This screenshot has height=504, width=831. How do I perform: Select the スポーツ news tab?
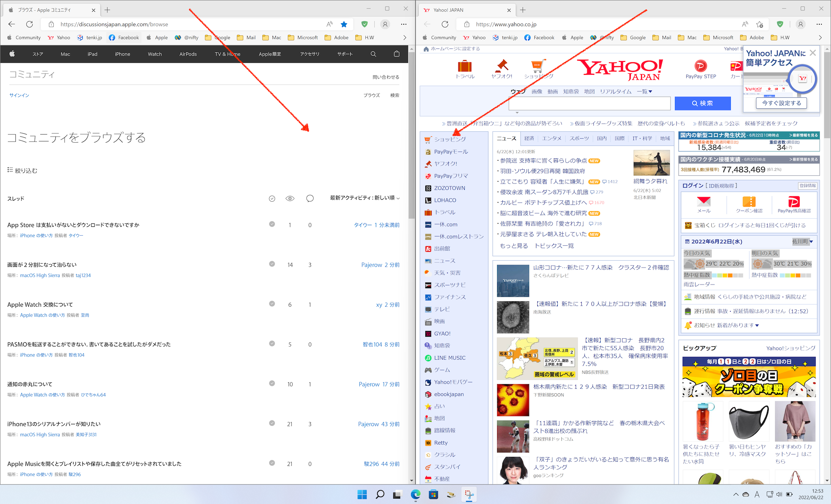[579, 138]
